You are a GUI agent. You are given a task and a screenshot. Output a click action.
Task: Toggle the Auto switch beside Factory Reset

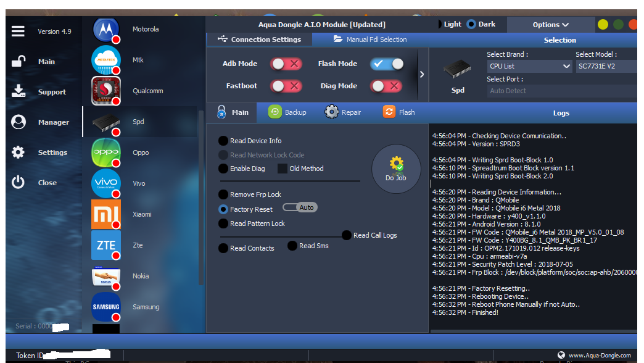[300, 207]
